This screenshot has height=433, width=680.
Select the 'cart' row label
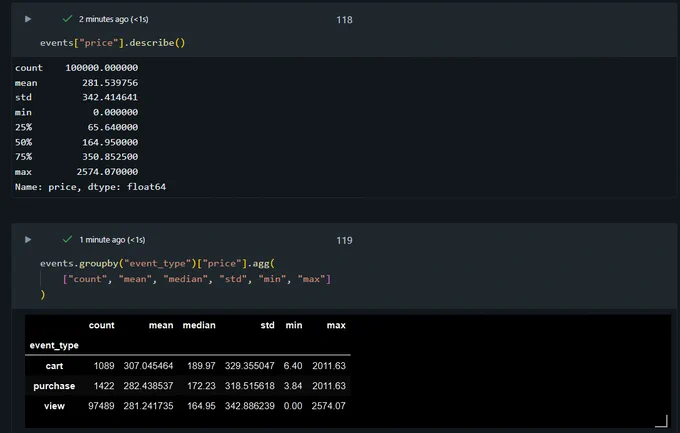click(54, 366)
